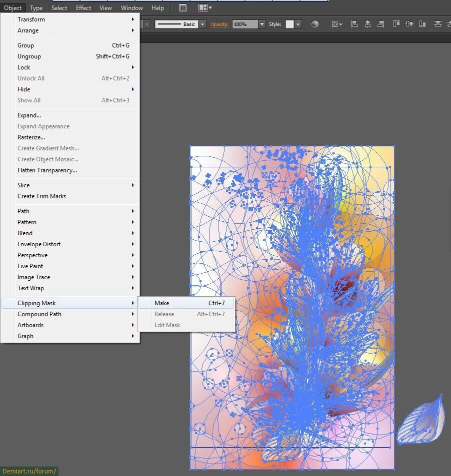Expand the Lock submenu
Image resolution: width=451 pixels, height=476 pixels.
point(76,67)
